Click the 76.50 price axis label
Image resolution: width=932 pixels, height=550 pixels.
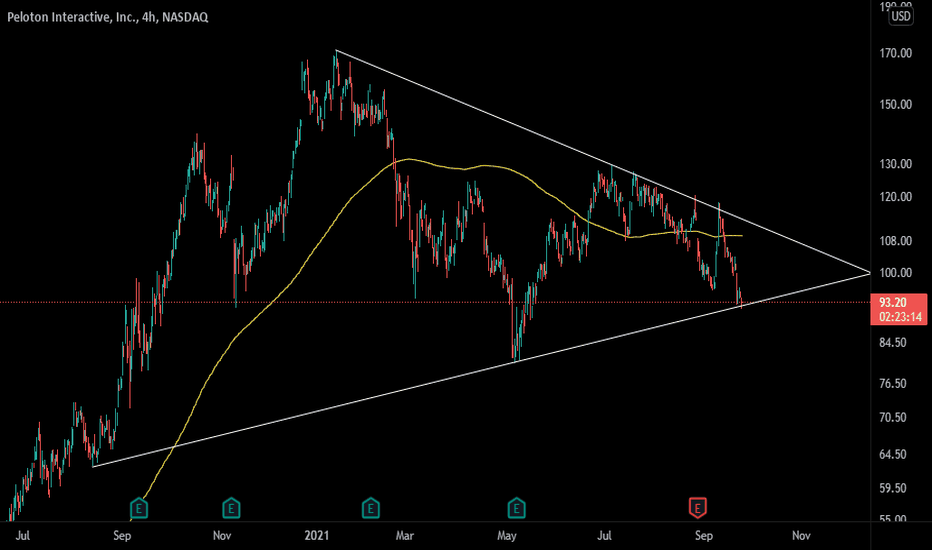pyautogui.click(x=893, y=384)
